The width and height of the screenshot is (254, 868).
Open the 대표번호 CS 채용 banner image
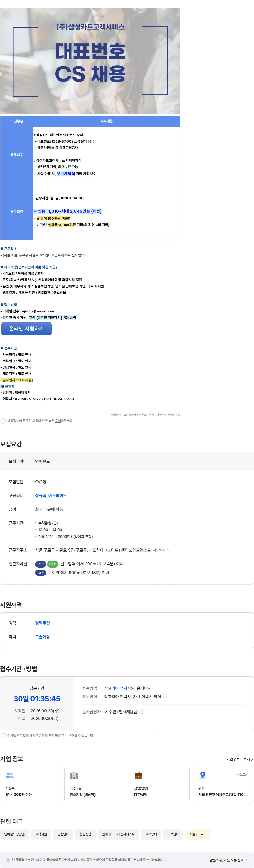point(90,61)
